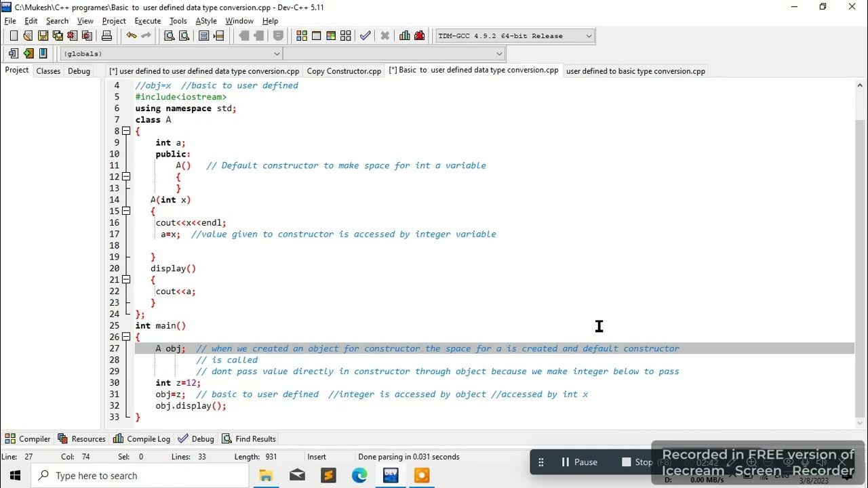Click the Close file toolbar icon
This screenshot has width=868, height=488.
tap(73, 36)
